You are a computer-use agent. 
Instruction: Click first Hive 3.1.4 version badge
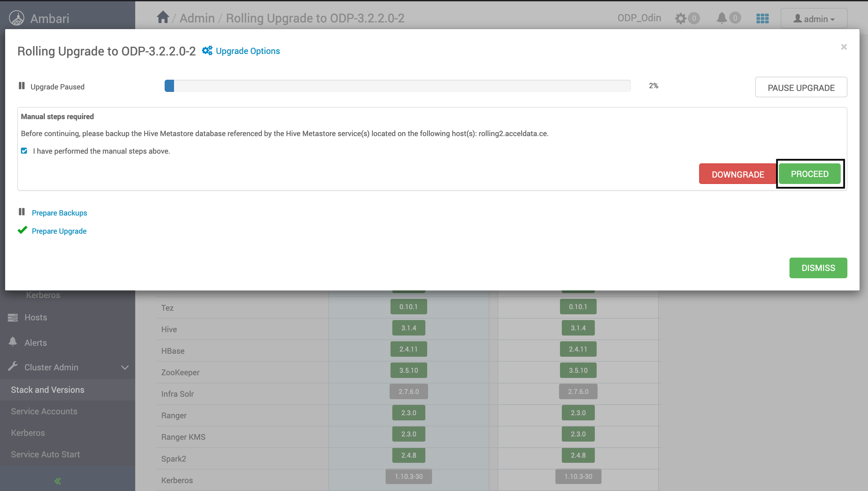click(x=408, y=328)
